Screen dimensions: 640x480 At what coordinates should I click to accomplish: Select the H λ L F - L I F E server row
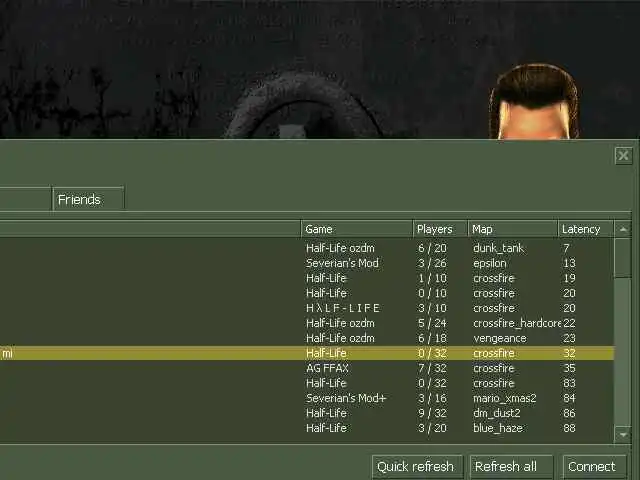click(307, 308)
